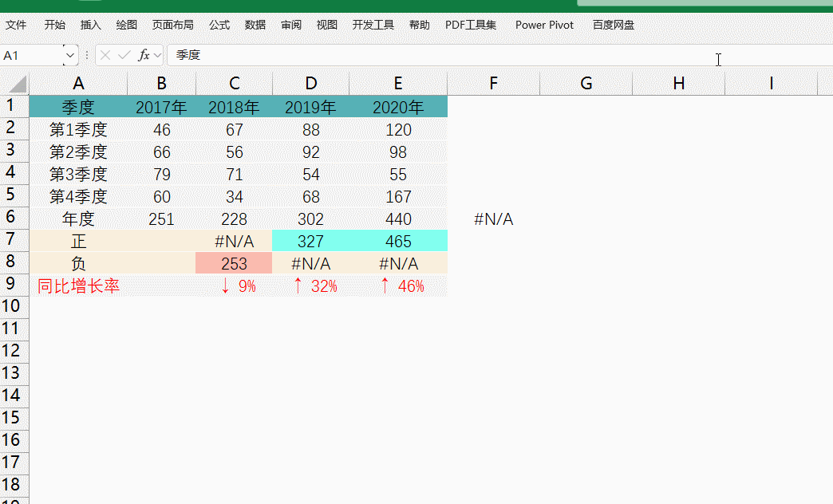Select the pink cell with value 253
Viewport: 833px width, 504px height.
pos(234,264)
